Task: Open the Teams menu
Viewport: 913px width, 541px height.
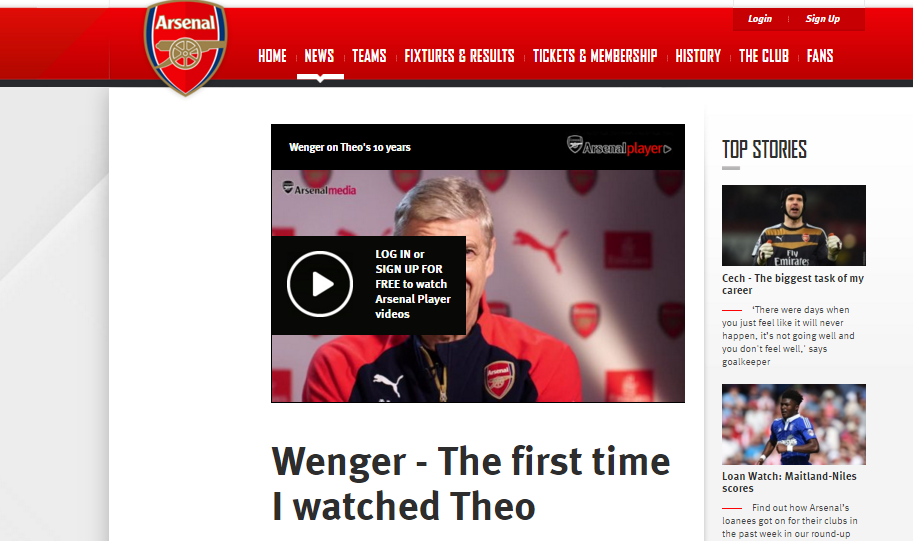Action: pyautogui.click(x=369, y=56)
